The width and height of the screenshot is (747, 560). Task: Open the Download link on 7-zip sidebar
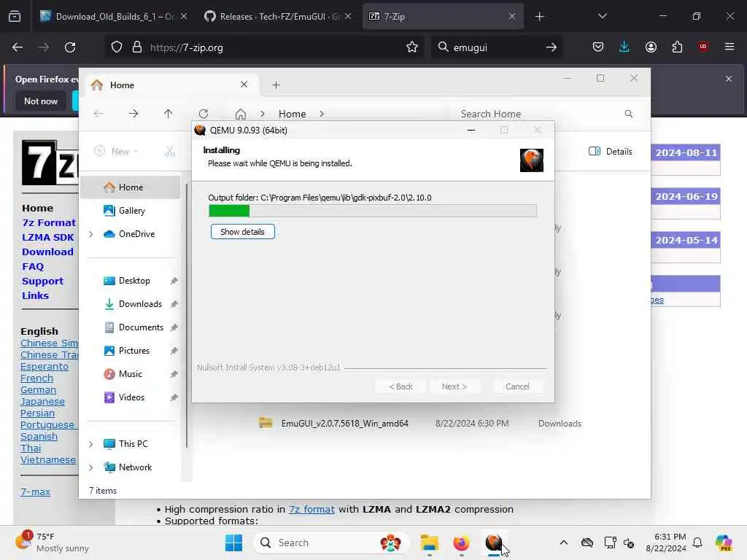coord(47,252)
